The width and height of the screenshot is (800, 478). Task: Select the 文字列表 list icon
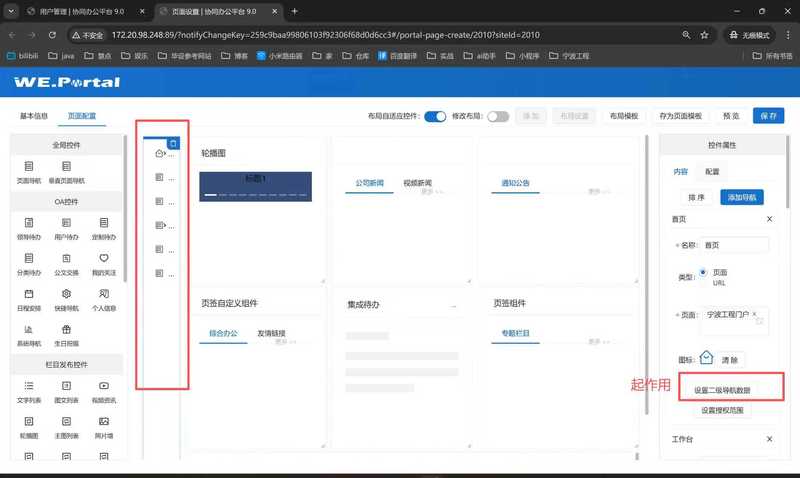tap(29, 386)
